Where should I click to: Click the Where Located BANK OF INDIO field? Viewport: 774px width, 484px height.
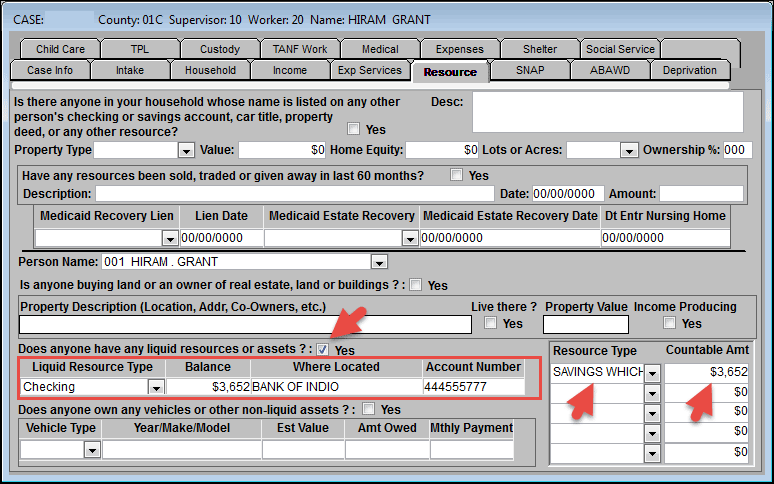pos(337,387)
